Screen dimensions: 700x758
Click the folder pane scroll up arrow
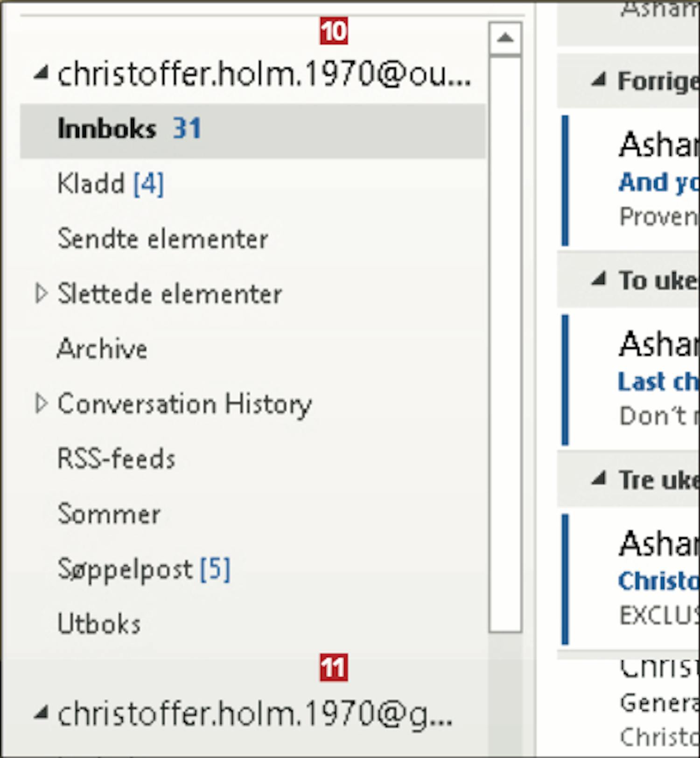(x=505, y=38)
